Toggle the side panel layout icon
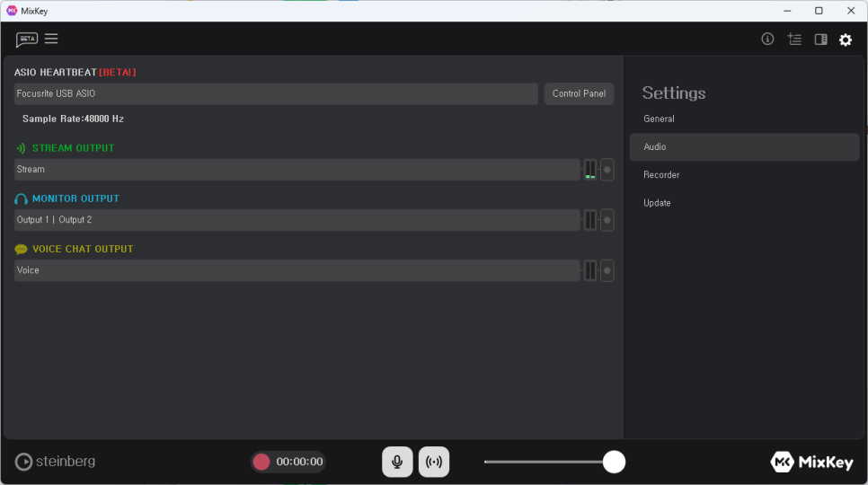 click(x=821, y=40)
